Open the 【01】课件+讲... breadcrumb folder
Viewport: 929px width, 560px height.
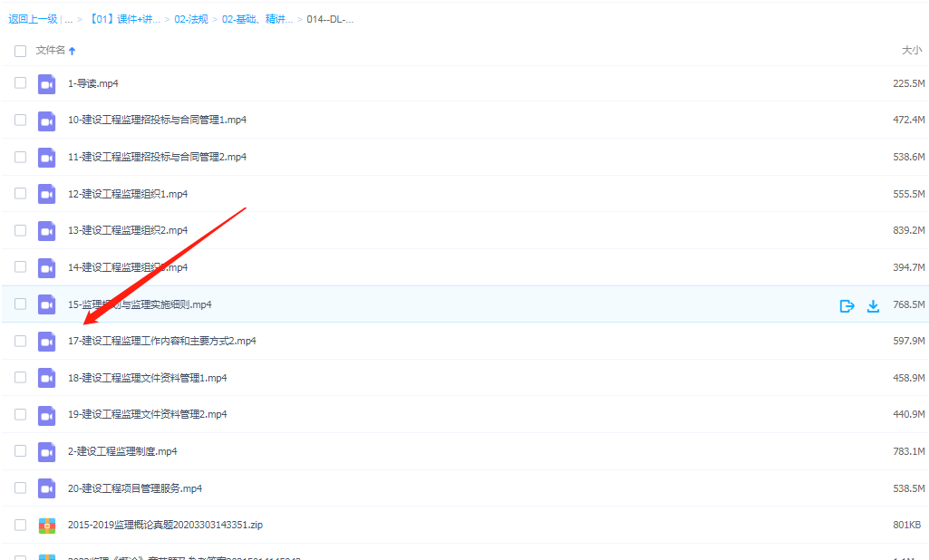click(124, 19)
